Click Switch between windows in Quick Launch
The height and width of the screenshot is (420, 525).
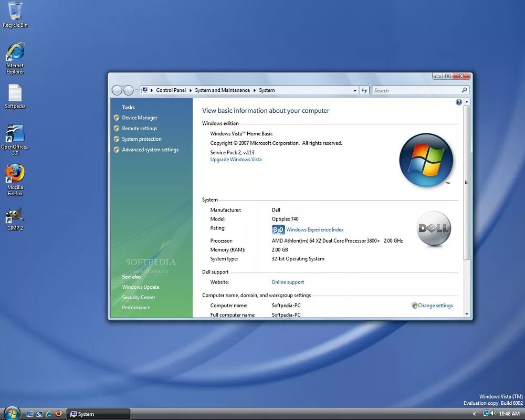[x=39, y=414]
